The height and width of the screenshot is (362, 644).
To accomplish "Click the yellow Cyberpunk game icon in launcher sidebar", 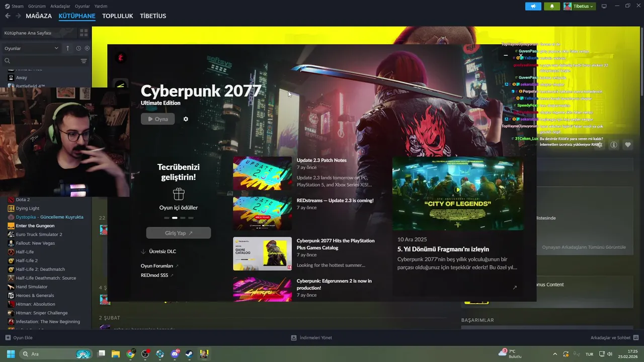I will pos(121,84).
